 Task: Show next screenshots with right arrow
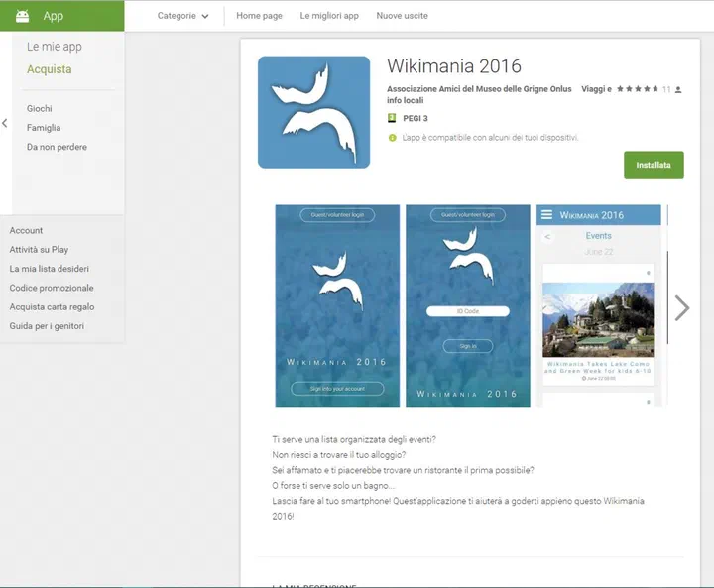pos(681,308)
